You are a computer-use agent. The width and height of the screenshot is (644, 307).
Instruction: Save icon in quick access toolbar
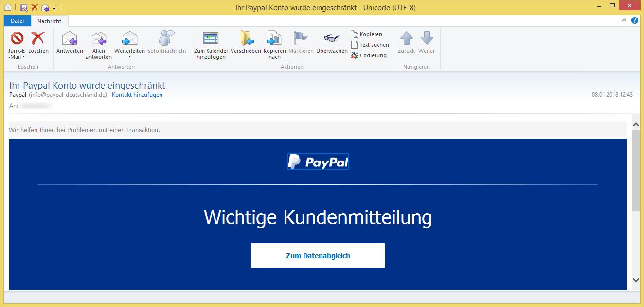coord(24,7)
